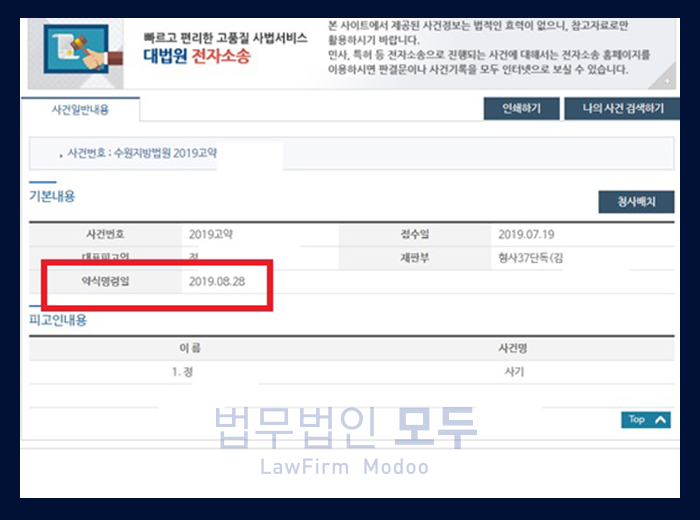The height and width of the screenshot is (520, 700).
Task: Click the Top chevron arrow icon
Action: [x=661, y=420]
